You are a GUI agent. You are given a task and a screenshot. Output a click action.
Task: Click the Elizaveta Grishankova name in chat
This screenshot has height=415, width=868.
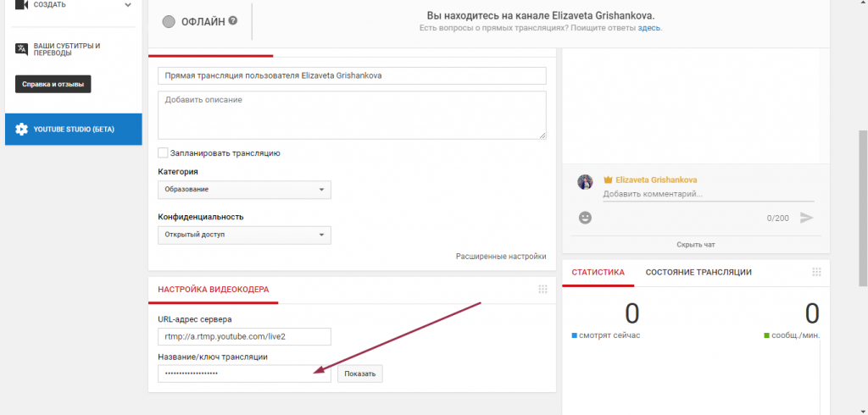[x=656, y=180]
